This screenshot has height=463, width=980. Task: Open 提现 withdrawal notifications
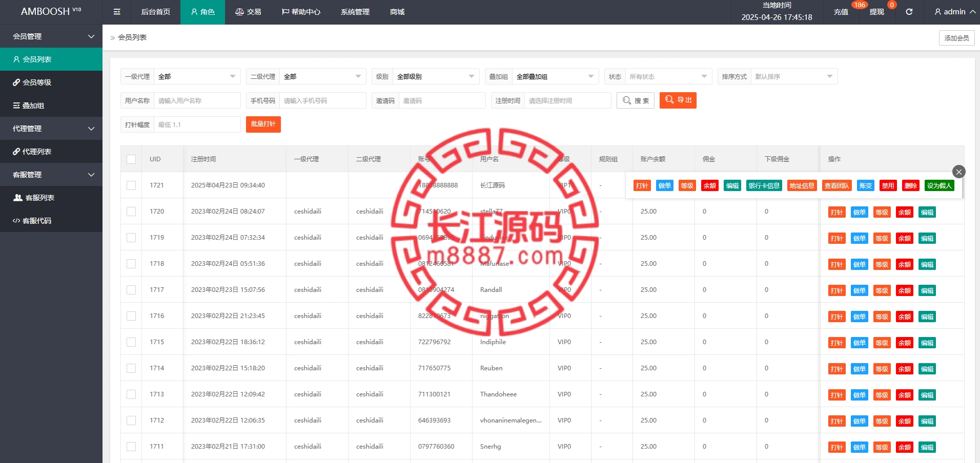[x=877, y=12]
